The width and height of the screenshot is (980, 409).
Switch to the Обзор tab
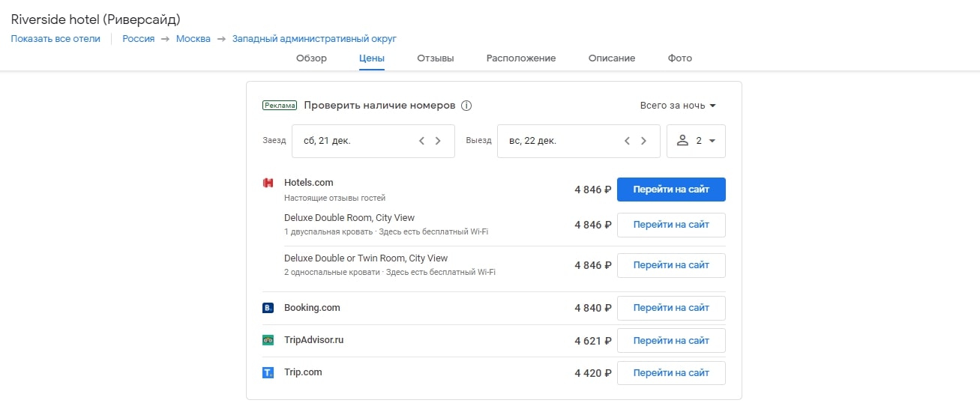[x=311, y=58]
